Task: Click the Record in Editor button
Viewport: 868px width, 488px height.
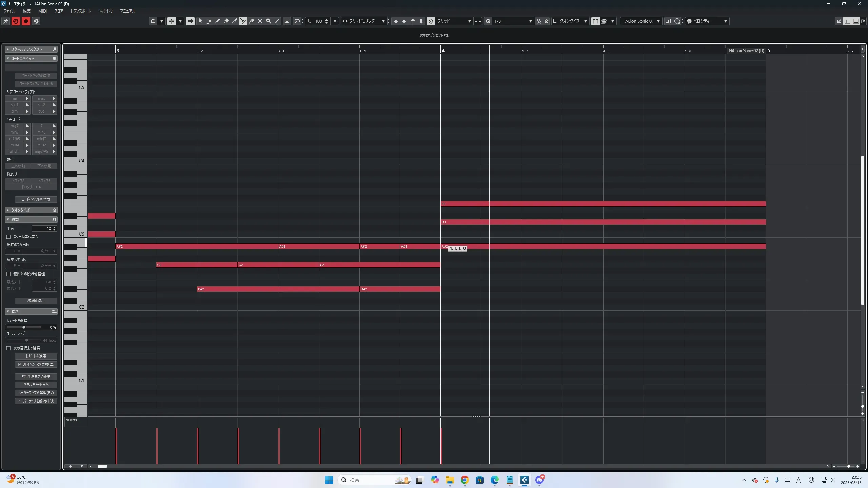Action: coord(26,21)
